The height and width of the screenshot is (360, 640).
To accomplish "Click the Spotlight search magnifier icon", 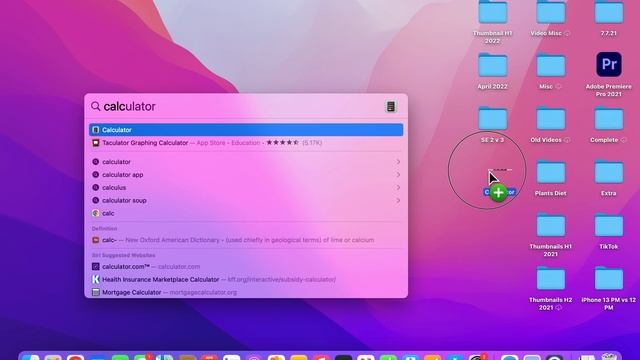I will click(96, 107).
